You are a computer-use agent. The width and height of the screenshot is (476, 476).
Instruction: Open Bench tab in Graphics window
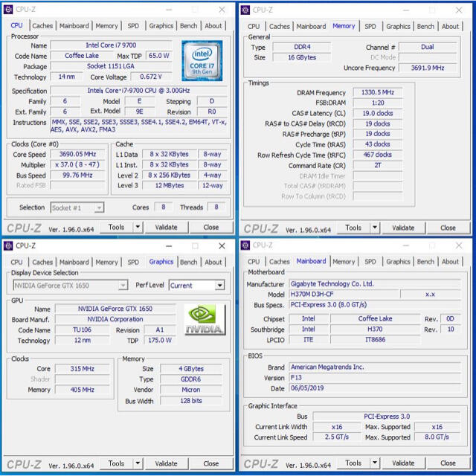[188, 262]
